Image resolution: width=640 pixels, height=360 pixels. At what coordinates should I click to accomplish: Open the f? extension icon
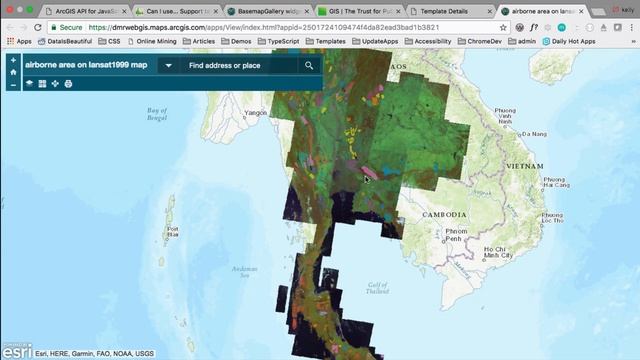tap(533, 27)
